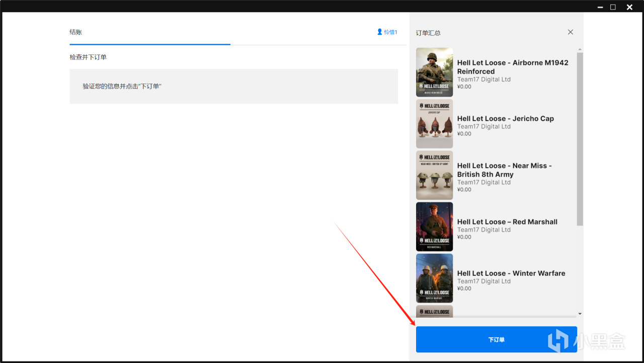This screenshot has height=363, width=644.
Task: Close the checkout window from title bar
Action: point(629,7)
